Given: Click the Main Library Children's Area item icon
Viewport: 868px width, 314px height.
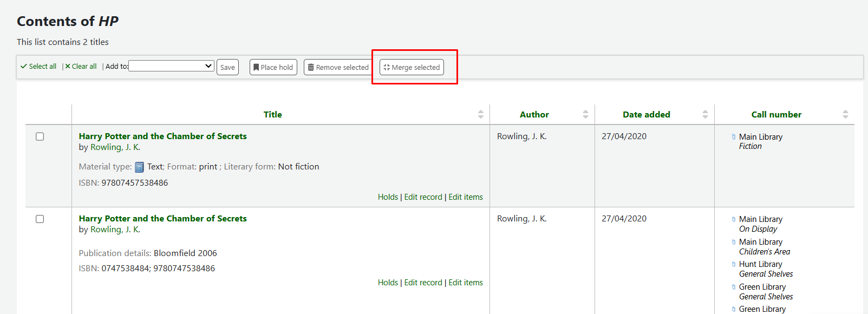Looking at the screenshot, I should click(734, 242).
